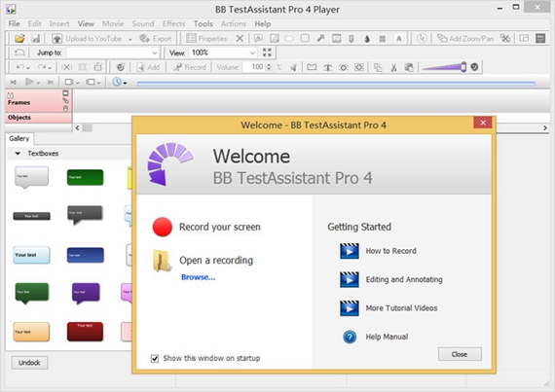Select the arrow annotation tool icon
The width and height of the screenshot is (555, 392).
click(x=320, y=38)
